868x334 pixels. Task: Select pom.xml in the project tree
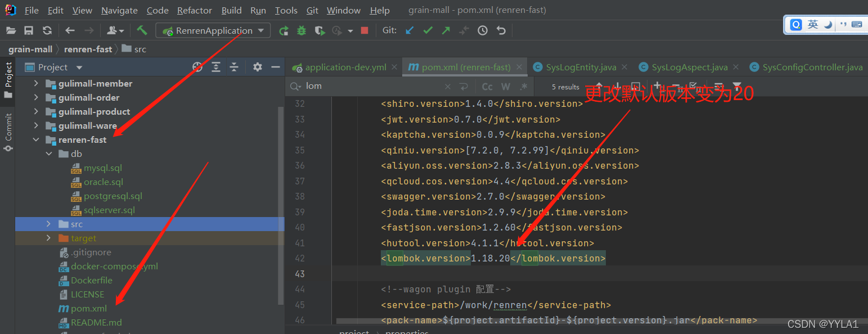pyautogui.click(x=88, y=308)
